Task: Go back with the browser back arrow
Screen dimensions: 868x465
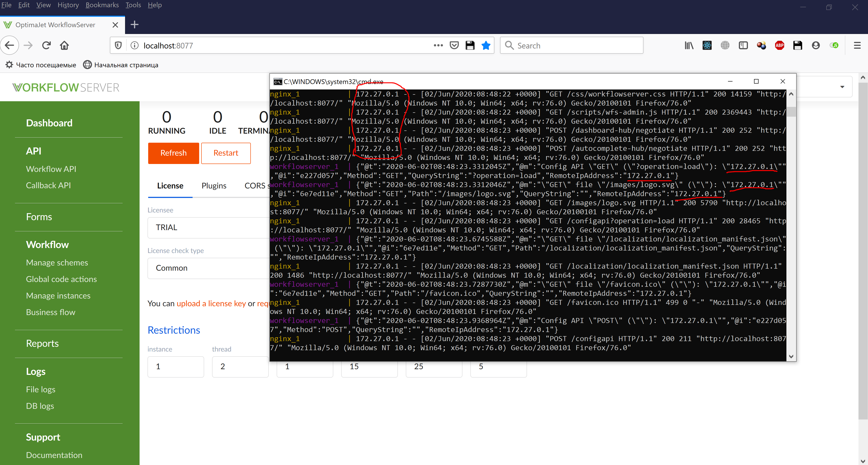Action: coord(10,46)
